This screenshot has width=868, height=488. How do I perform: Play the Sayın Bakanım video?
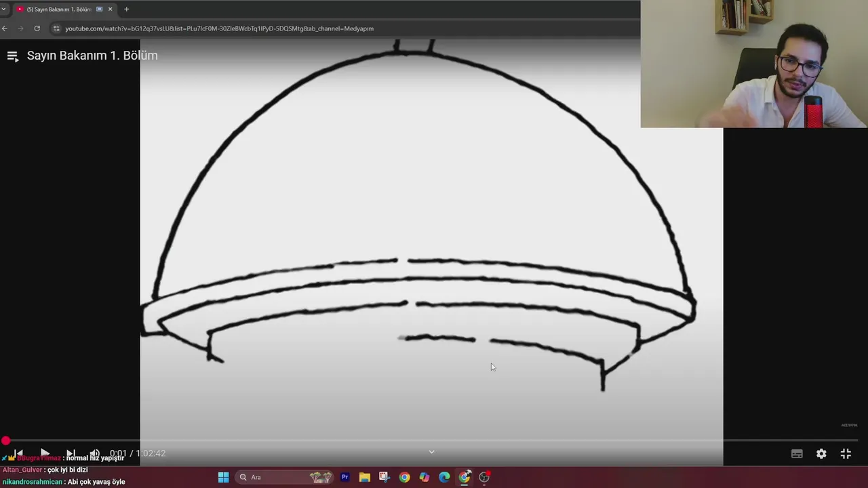[45, 453]
